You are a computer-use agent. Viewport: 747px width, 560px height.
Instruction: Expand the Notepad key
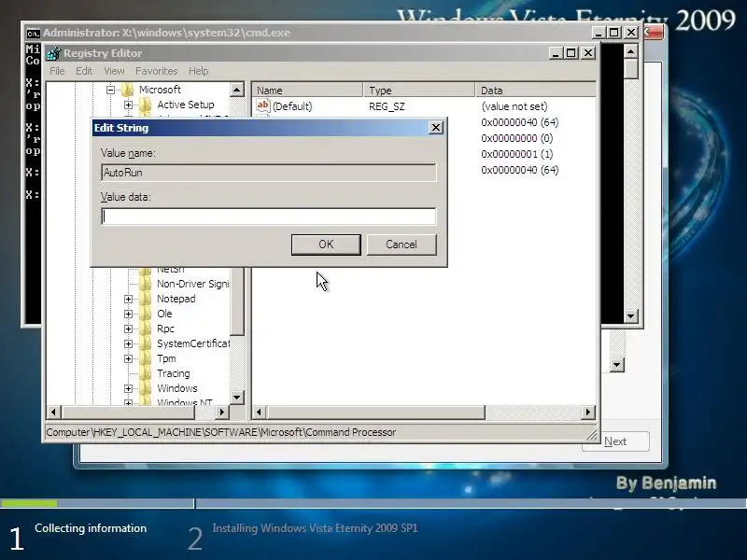coord(128,299)
